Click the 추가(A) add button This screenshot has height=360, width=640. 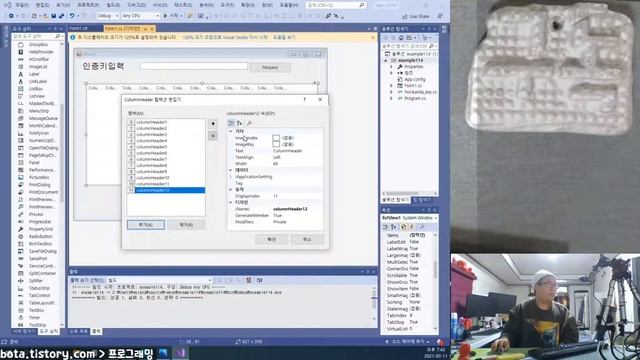point(146,225)
